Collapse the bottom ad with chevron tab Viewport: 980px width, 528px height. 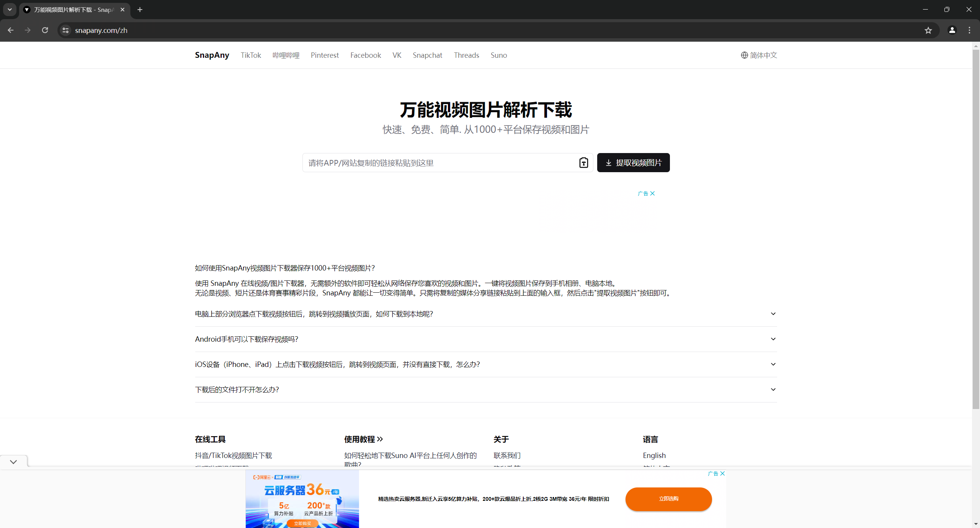point(13,462)
